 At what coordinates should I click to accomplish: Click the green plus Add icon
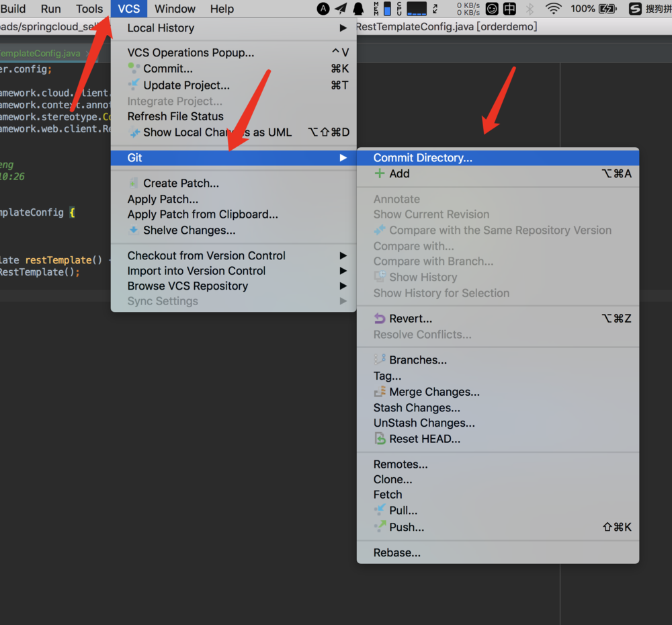[x=379, y=173]
